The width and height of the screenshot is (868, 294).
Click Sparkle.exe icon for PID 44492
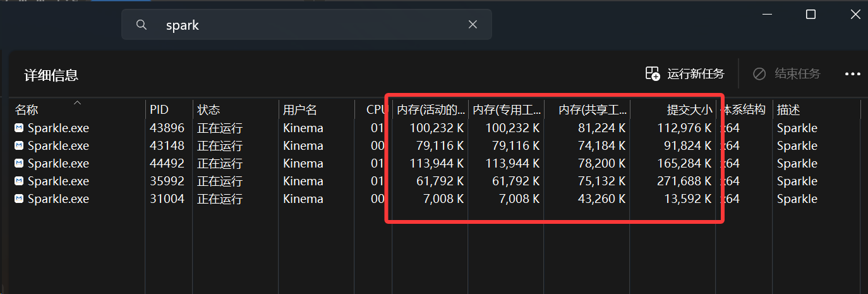coord(19,163)
